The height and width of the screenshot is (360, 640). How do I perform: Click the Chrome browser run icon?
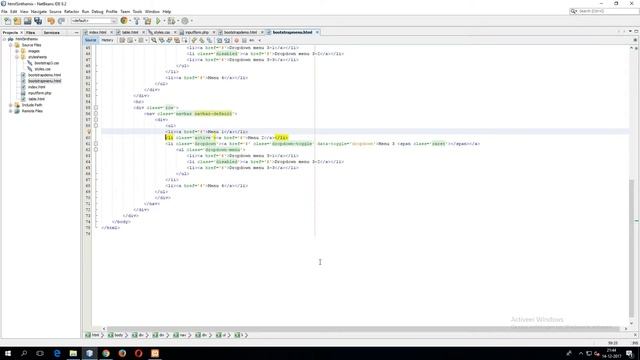124,21
